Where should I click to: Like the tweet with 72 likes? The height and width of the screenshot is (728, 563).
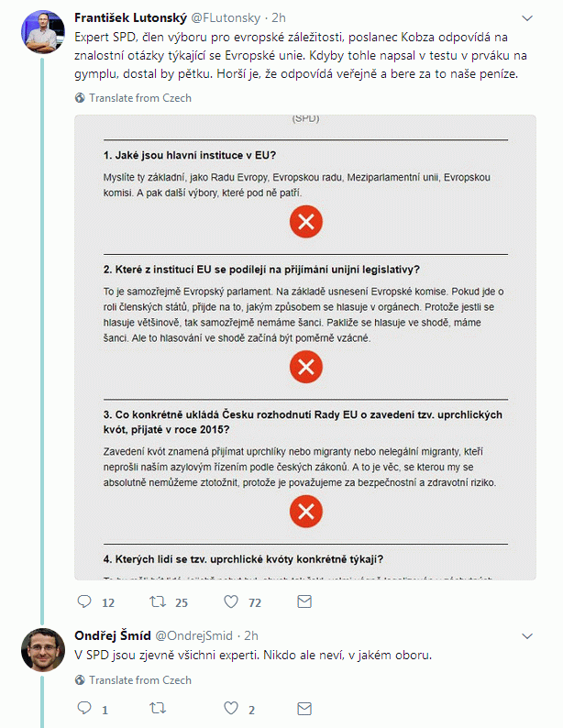(231, 601)
